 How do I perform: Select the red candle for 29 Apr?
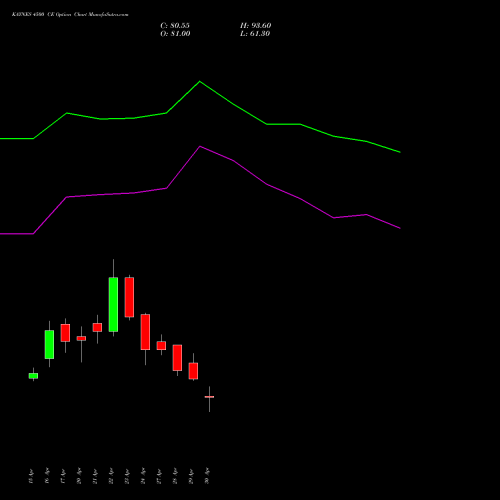tap(193, 371)
